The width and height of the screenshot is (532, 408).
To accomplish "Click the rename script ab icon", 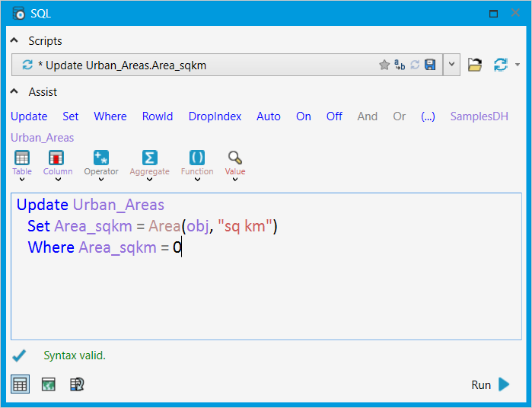I will (400, 65).
